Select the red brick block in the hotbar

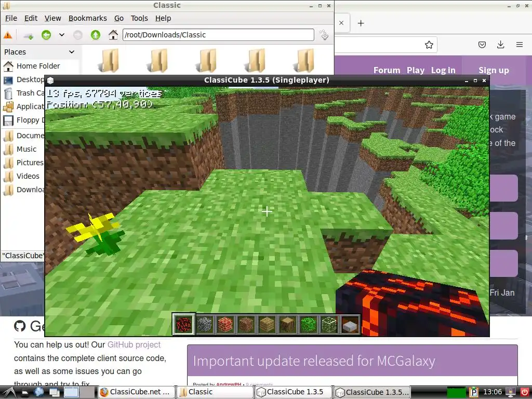[x=225, y=324]
